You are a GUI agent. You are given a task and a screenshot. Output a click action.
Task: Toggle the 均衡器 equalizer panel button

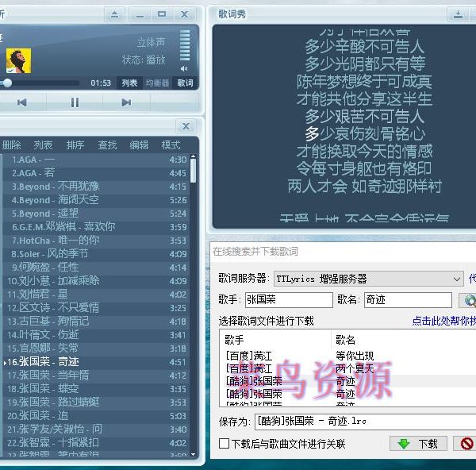click(x=157, y=83)
